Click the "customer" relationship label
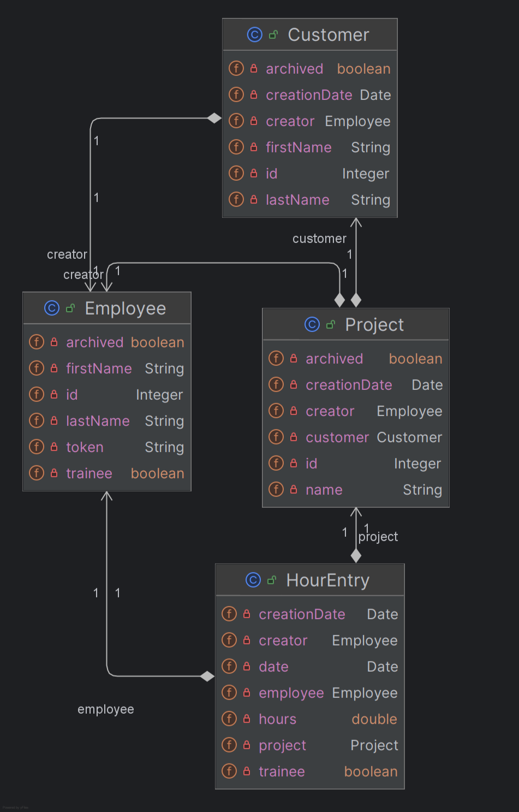 pyautogui.click(x=319, y=239)
